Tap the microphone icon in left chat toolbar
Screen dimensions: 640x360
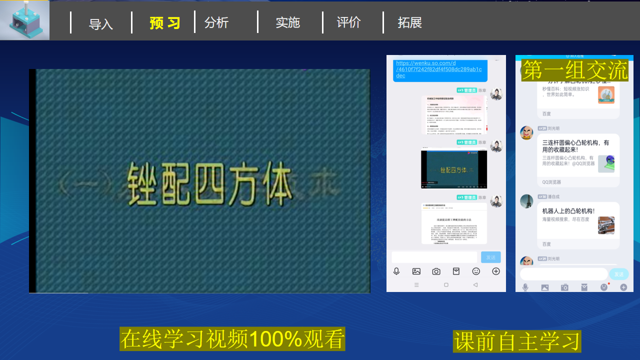pos(396,271)
